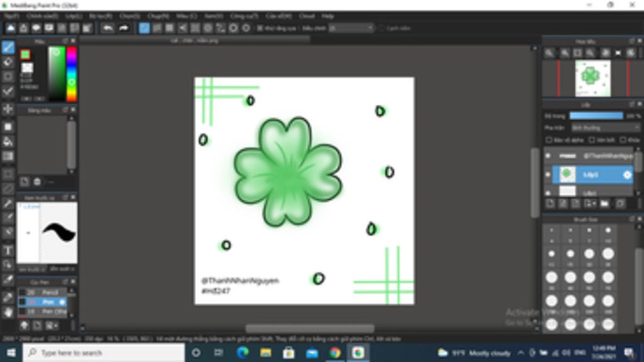Open the blending mode dropdown

pyautogui.click(x=606, y=128)
